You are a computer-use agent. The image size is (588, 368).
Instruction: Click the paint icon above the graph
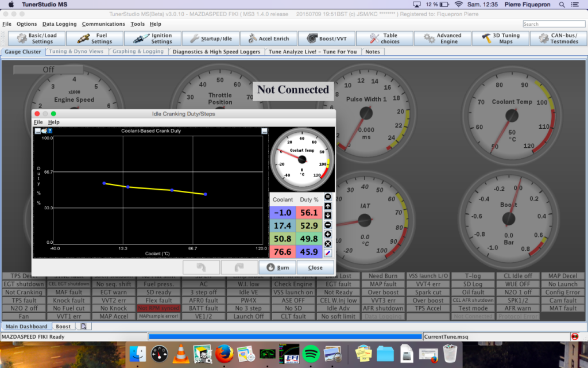[44, 131]
